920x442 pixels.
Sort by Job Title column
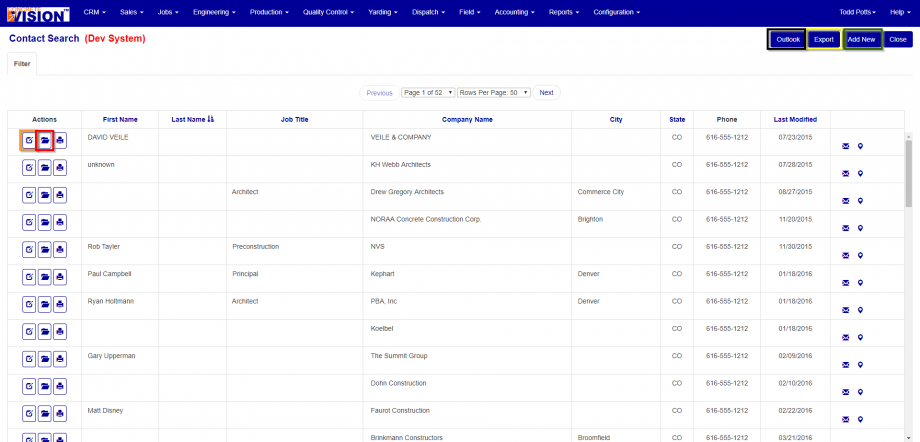coord(295,119)
